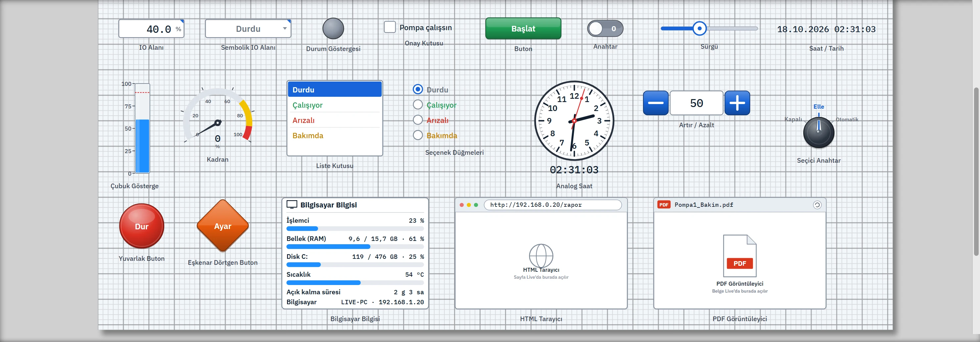Select Durdu in the Liste Kutusu
The height and width of the screenshot is (342, 980).
click(x=334, y=89)
